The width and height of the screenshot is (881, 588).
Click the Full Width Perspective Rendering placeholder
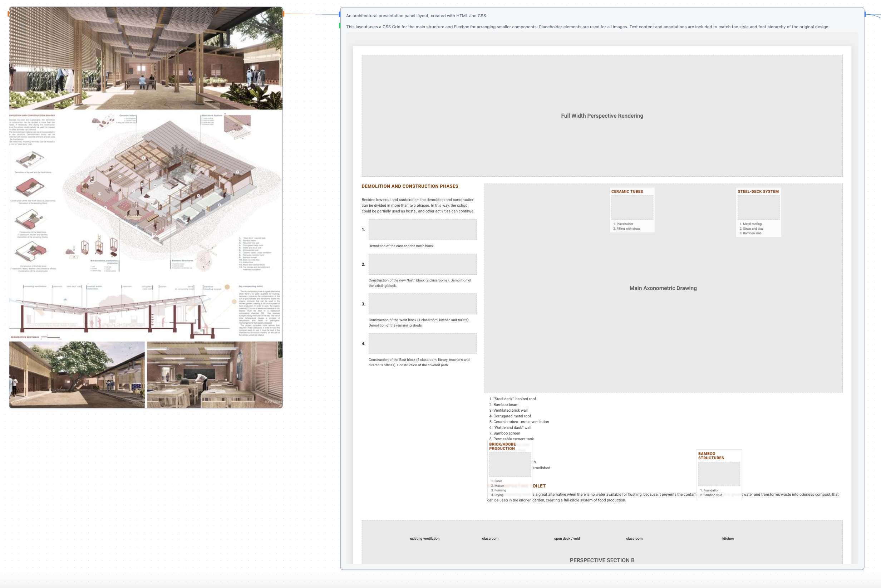601,116
